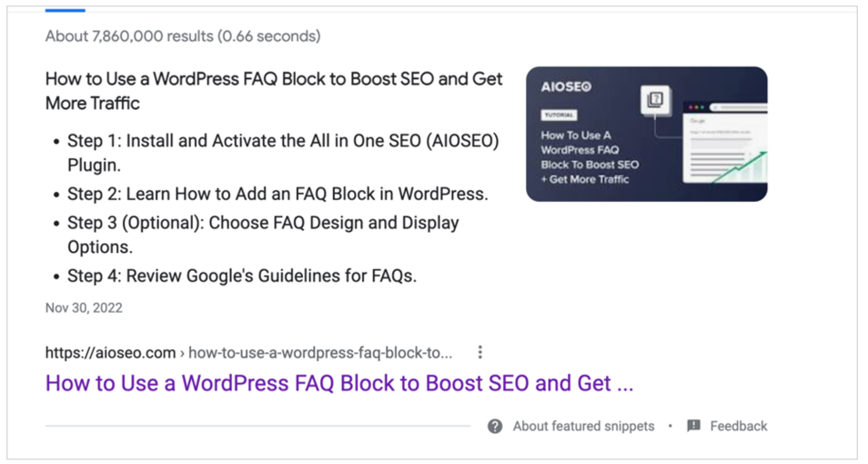Click Step 3 Choose FAQ Design item
This screenshot has height=464, width=868.
263,235
